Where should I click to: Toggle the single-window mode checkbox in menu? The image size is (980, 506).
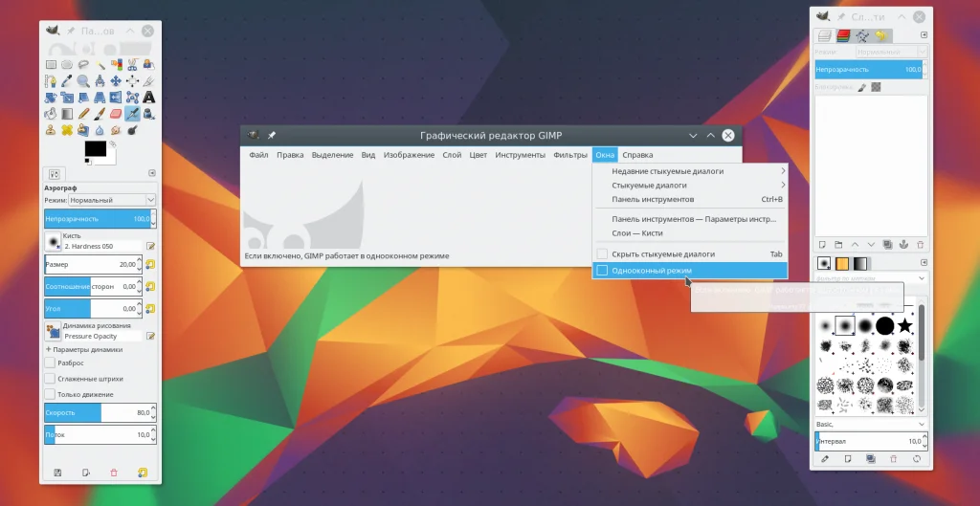602,271
